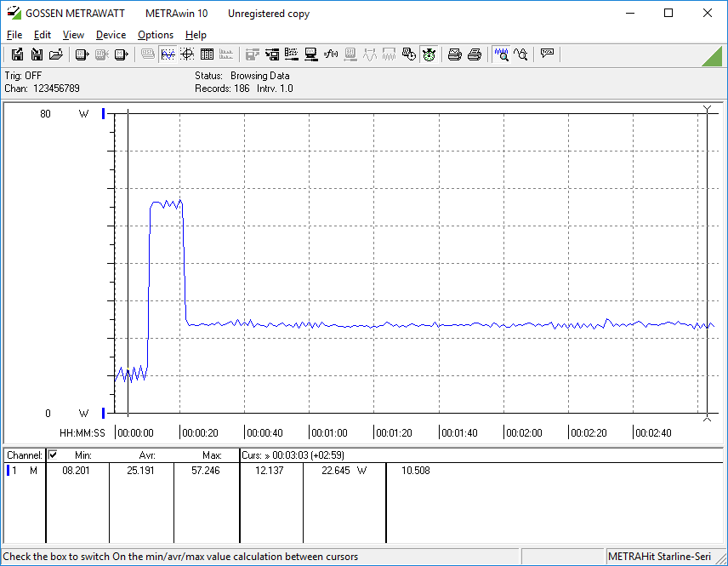Click the greyed multimeter display icon

[148, 54]
